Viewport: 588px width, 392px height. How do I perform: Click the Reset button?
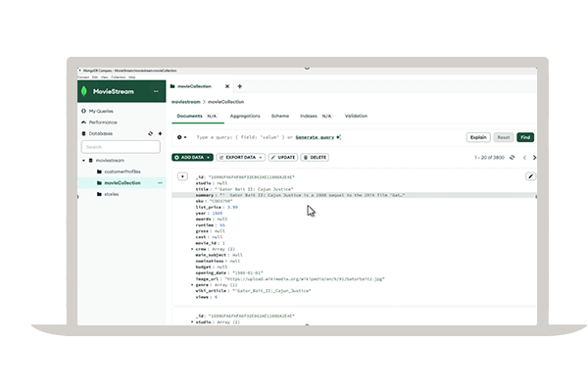504,137
